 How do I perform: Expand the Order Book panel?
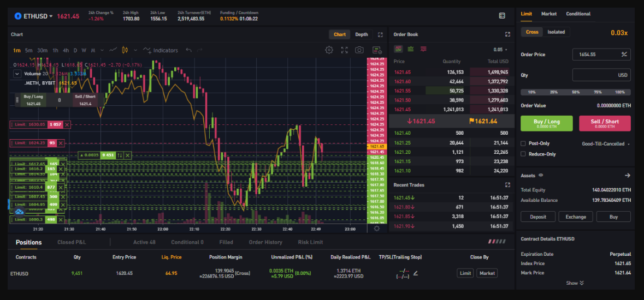click(x=507, y=34)
